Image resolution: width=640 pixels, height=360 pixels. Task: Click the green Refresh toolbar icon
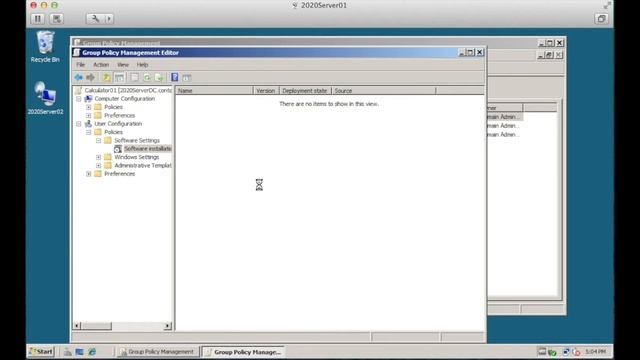tap(147, 78)
